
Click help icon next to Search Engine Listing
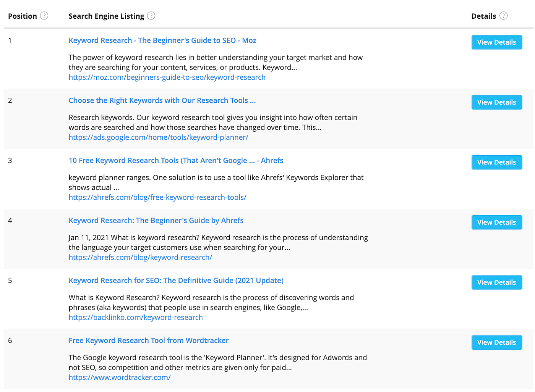151,16
